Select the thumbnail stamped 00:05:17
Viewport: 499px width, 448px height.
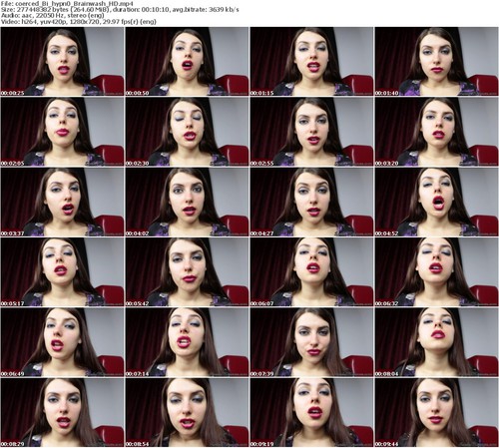pyautogui.click(x=62, y=272)
